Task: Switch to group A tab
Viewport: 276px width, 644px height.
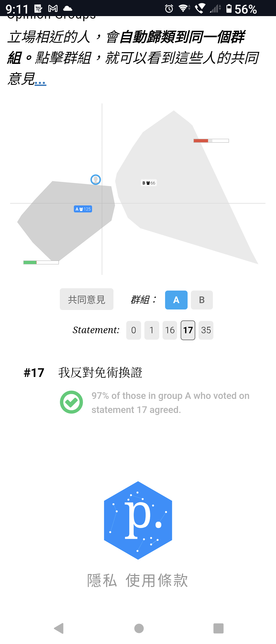Action: click(x=176, y=300)
